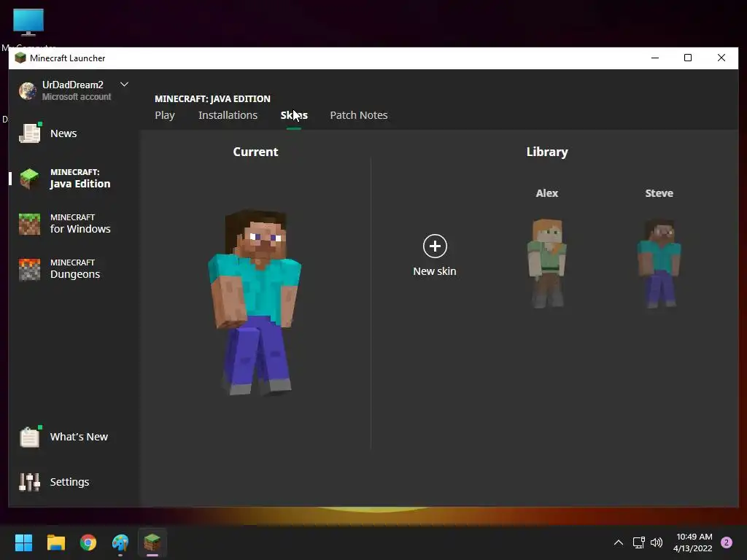Click the taskbar clock and date

click(694, 542)
